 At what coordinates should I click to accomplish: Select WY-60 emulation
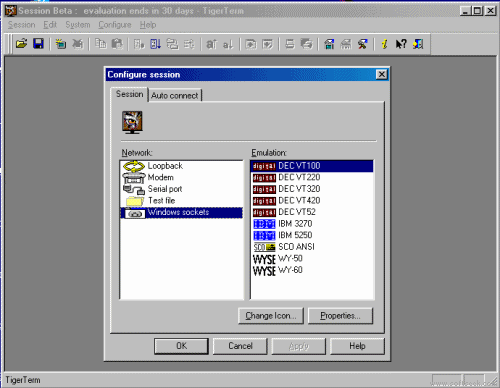coord(312,270)
